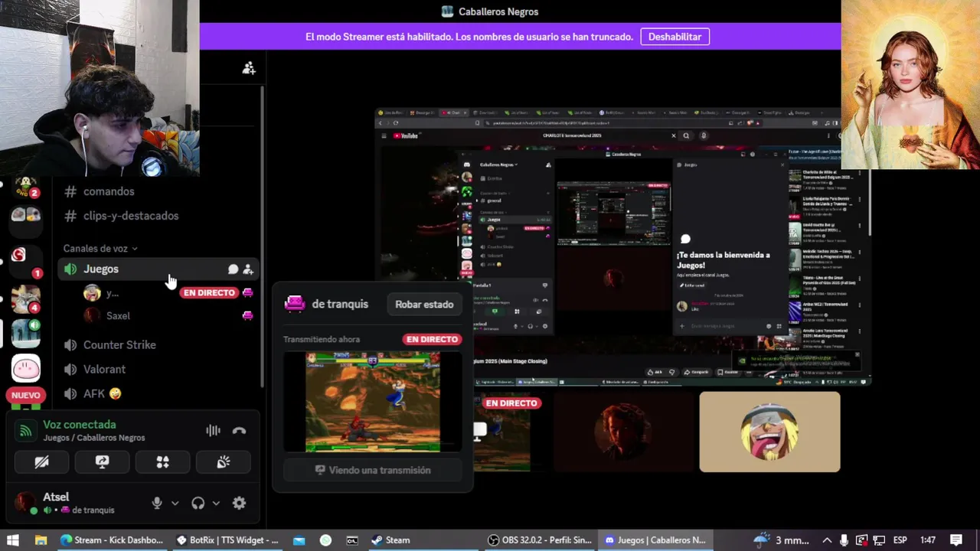Viewport: 980px width, 551px height.
Task: Open the notification center icon
Action: [x=955, y=540]
